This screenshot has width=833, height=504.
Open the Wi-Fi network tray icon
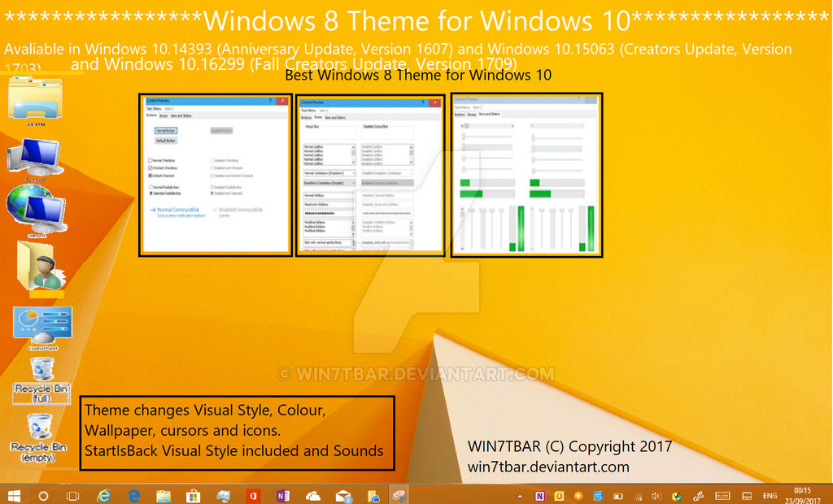[639, 497]
